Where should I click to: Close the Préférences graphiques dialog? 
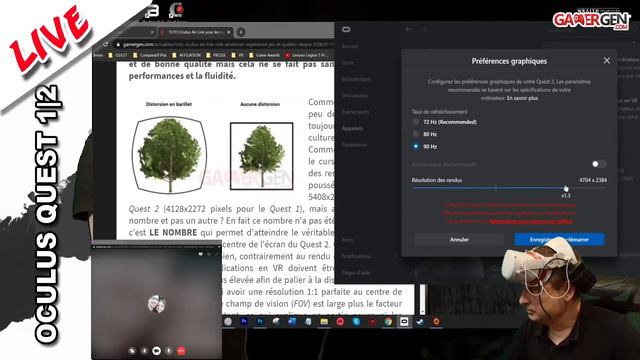point(607,60)
